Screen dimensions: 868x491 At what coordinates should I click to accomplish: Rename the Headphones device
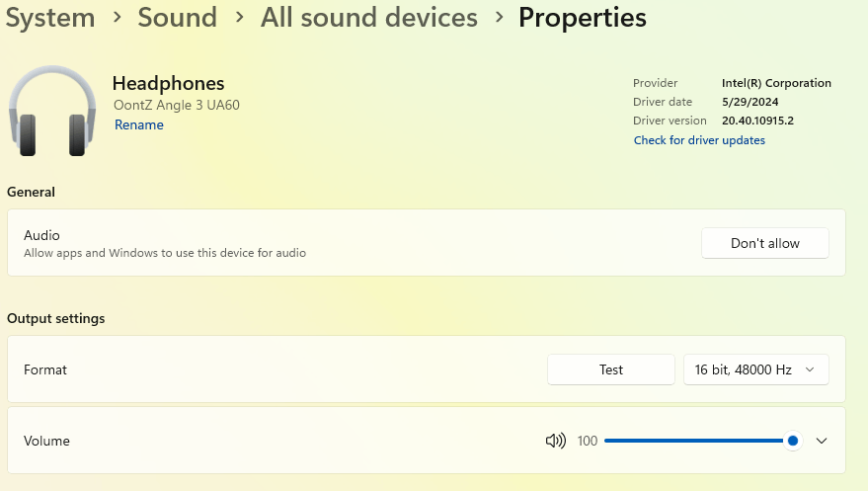click(139, 125)
